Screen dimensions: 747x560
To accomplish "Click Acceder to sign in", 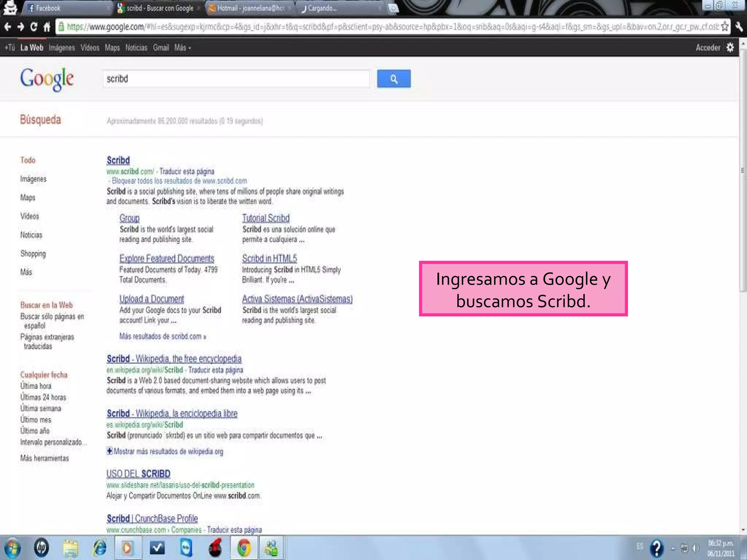I will pyautogui.click(x=708, y=48).
